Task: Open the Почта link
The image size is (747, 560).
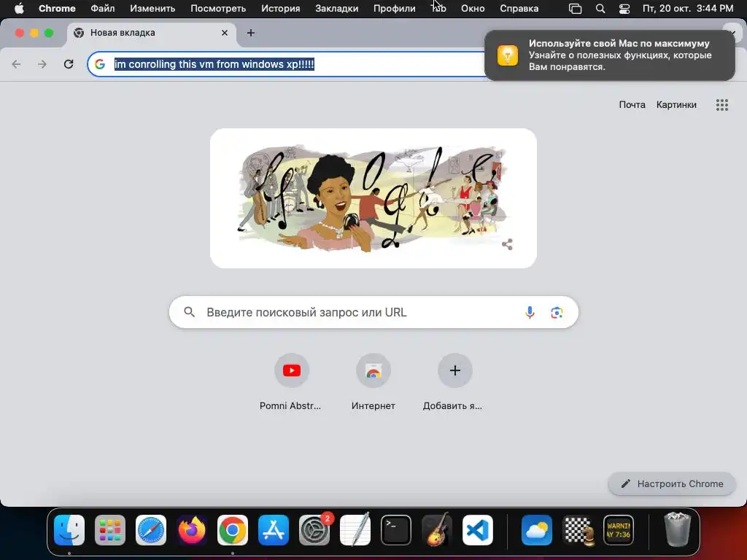Action: pyautogui.click(x=632, y=105)
